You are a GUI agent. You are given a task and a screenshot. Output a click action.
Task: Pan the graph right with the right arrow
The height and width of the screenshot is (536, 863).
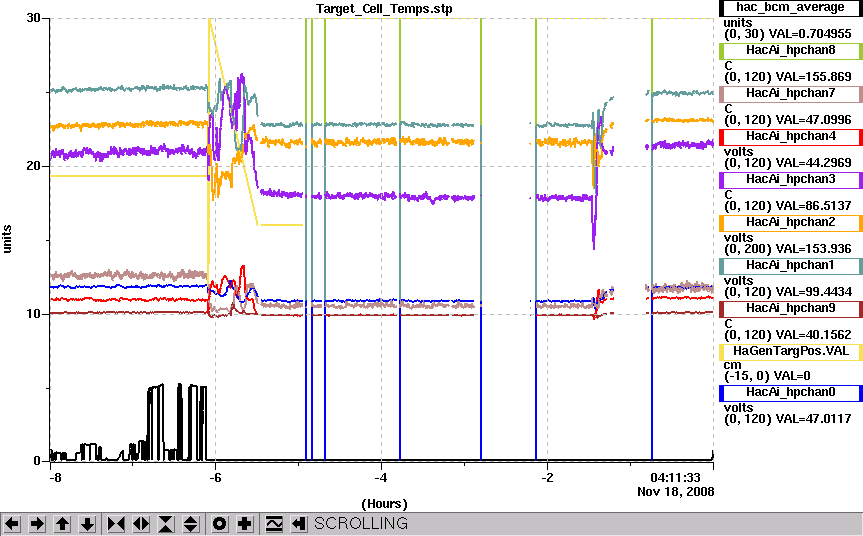tap(37, 523)
